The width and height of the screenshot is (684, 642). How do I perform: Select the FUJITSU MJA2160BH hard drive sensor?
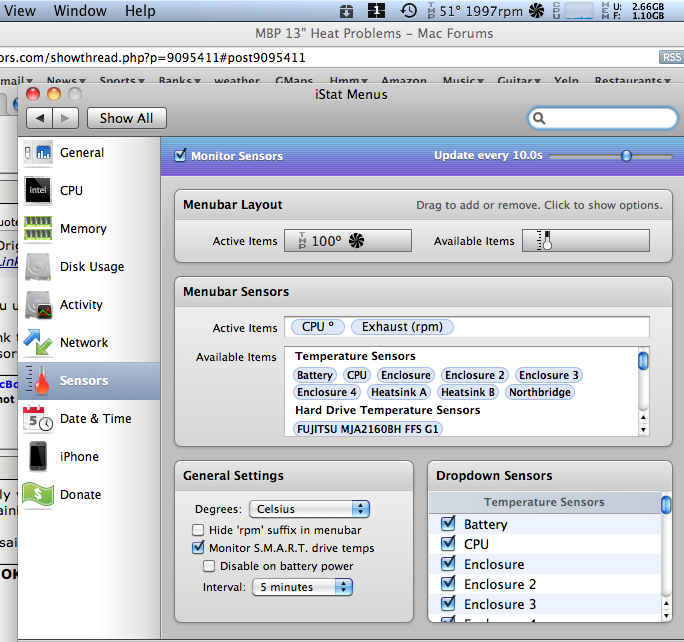click(x=368, y=429)
